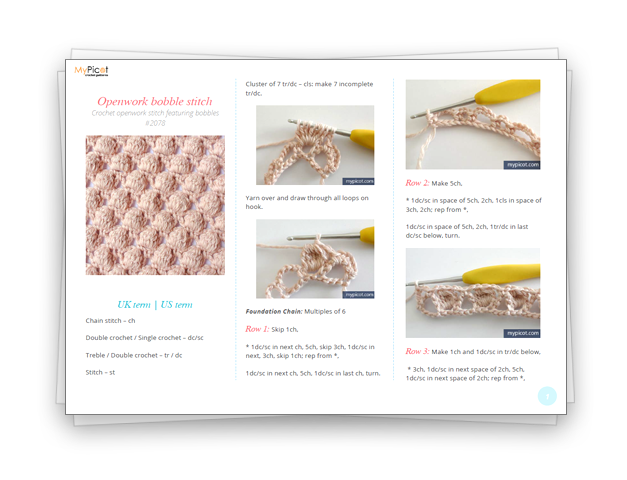Click mypicot.com watermark on top-right photo
The height and width of the screenshot is (480, 627).
click(x=522, y=165)
